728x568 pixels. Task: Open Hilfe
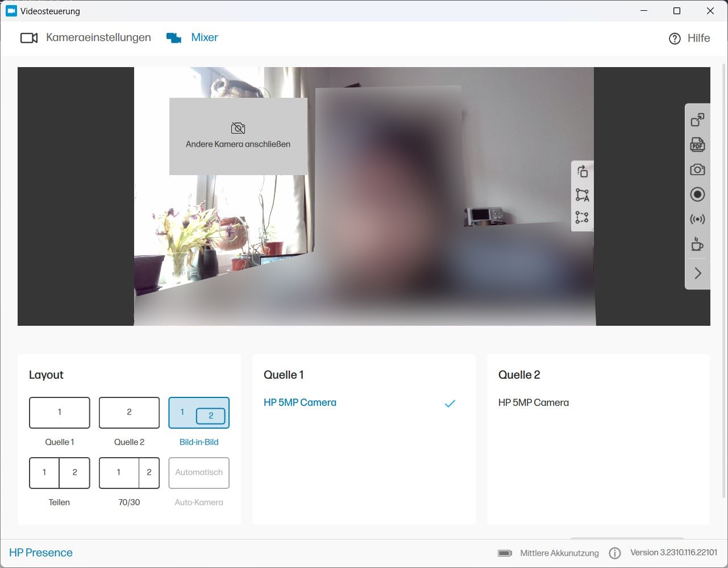pyautogui.click(x=689, y=38)
